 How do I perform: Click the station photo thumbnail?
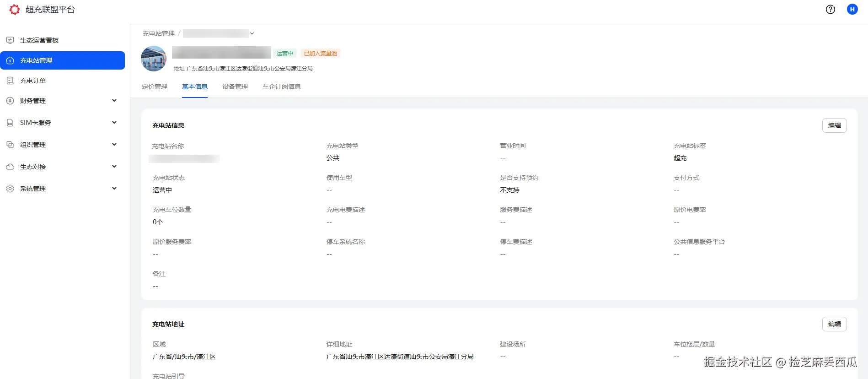pyautogui.click(x=154, y=59)
